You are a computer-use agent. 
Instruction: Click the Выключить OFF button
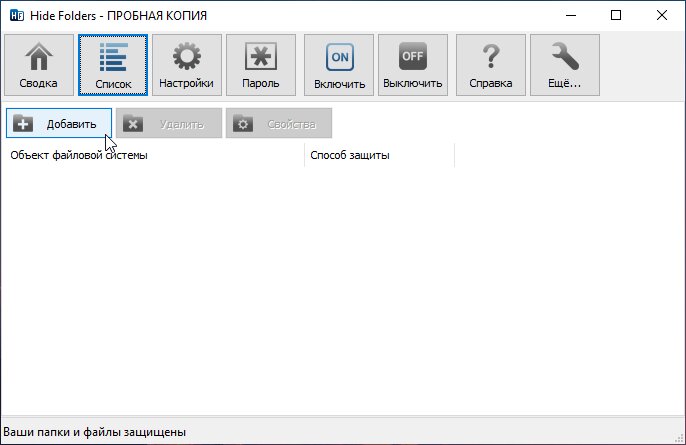(x=413, y=65)
